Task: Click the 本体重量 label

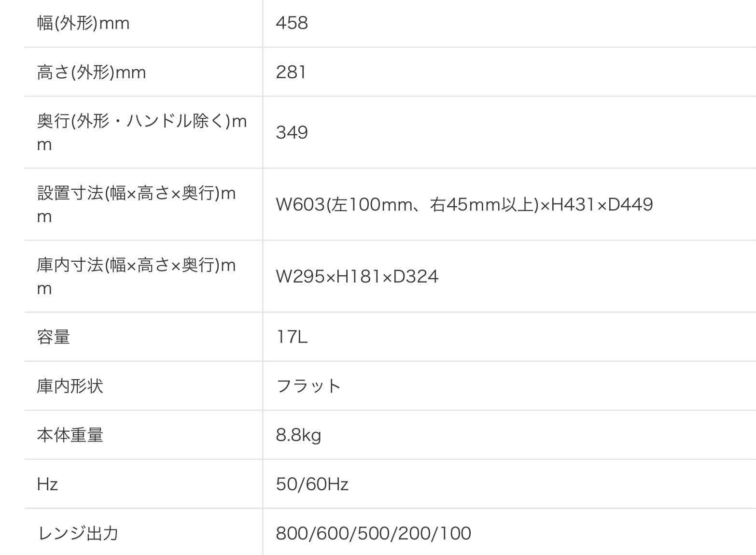Action: (x=70, y=435)
